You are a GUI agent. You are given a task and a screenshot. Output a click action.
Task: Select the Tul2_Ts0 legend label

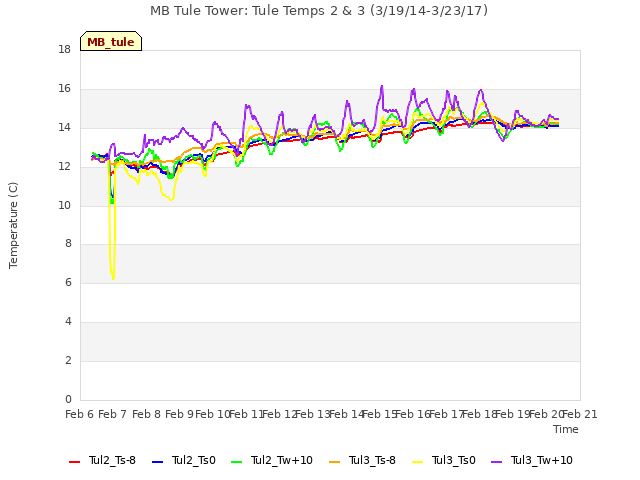pos(193,460)
